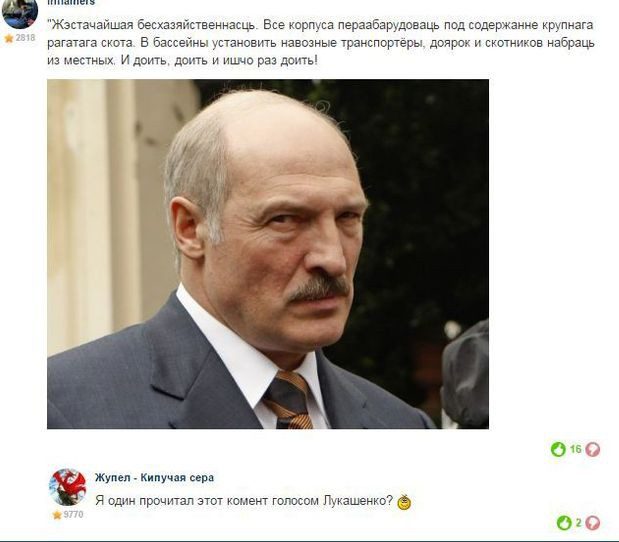Show the vote count 16 details
Viewport: 619px width, 542px height.
[x=576, y=449]
